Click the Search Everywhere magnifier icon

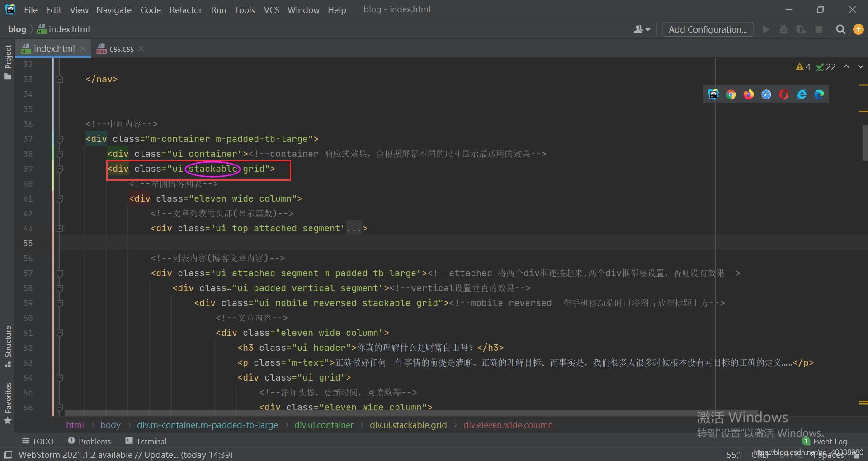point(840,29)
